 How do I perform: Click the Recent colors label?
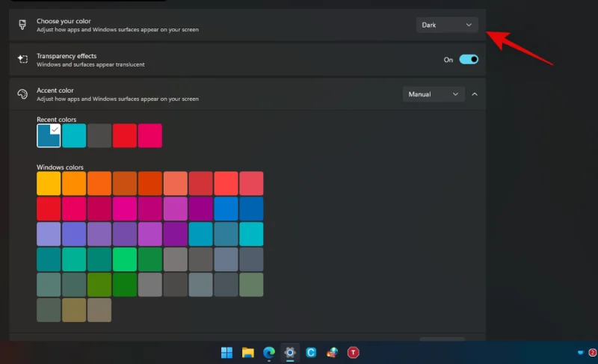click(57, 120)
